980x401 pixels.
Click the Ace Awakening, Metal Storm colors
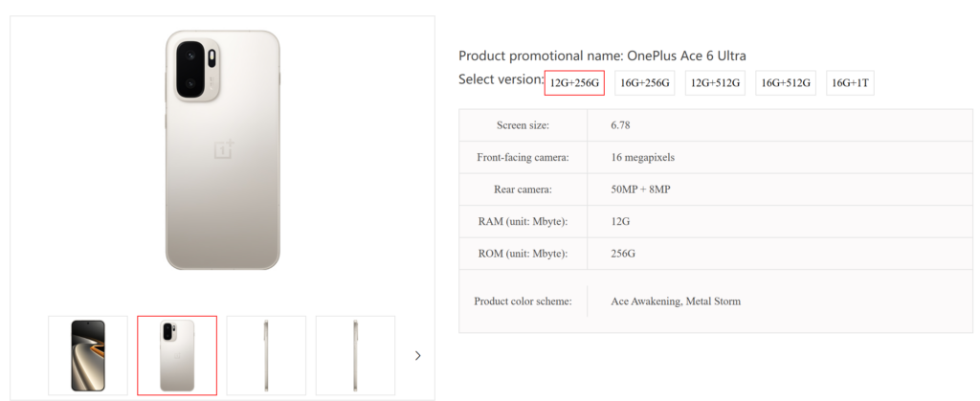(x=676, y=301)
